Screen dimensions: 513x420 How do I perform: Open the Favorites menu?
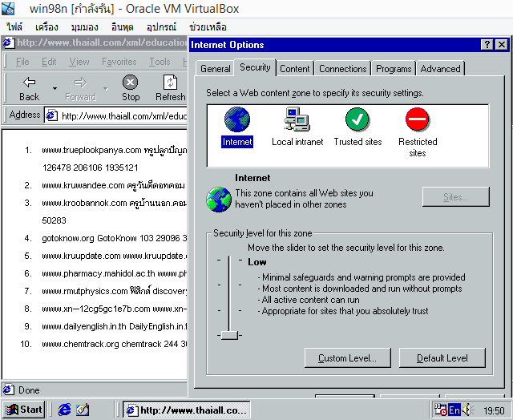pyautogui.click(x=119, y=62)
